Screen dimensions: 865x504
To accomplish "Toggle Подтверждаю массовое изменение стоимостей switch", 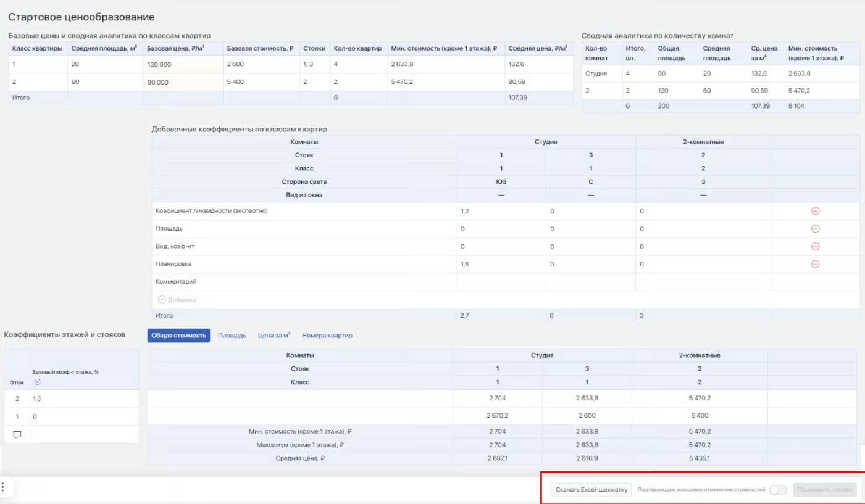I will (778, 490).
